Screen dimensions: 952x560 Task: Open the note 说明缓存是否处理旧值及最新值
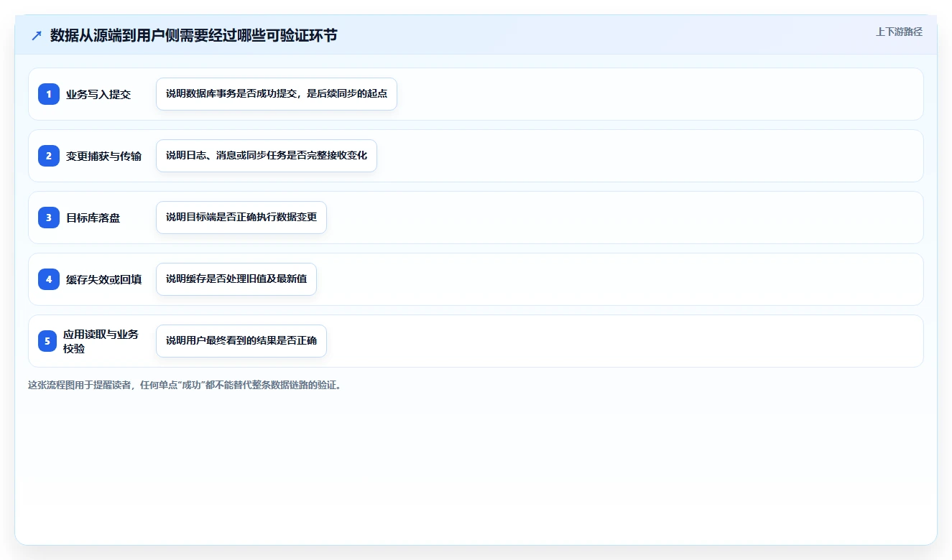[236, 279]
